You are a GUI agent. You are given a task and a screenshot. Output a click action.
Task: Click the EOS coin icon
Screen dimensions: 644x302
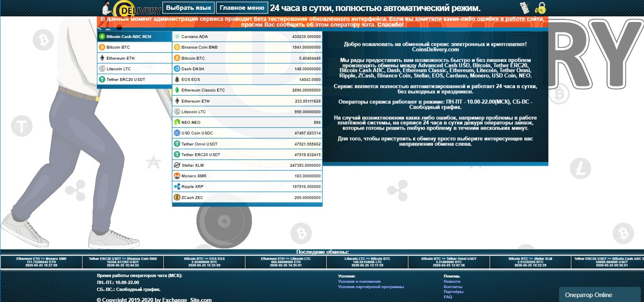click(x=177, y=79)
